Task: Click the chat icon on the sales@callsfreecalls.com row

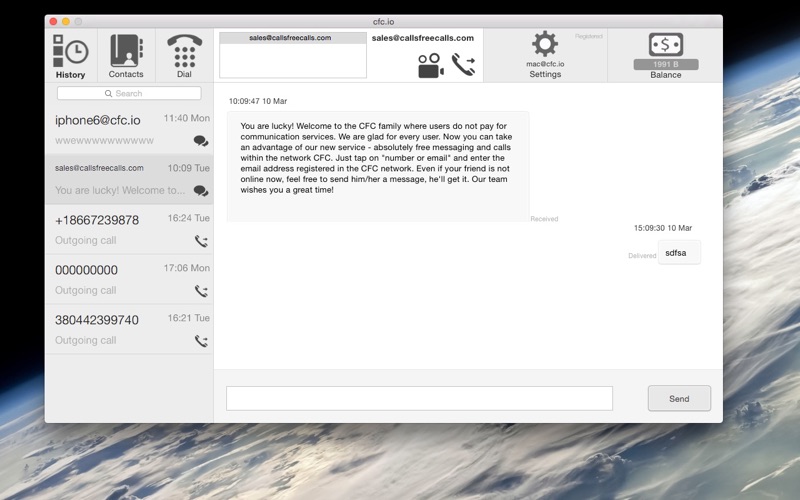Action: point(200,191)
